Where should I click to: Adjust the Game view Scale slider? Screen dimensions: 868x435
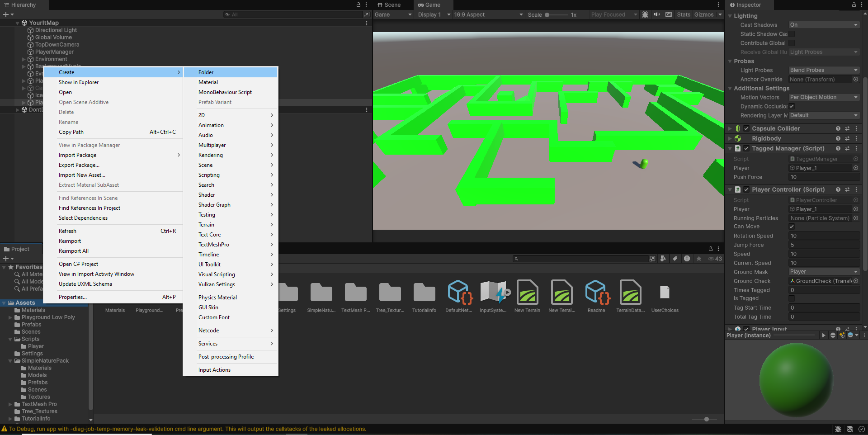point(556,15)
